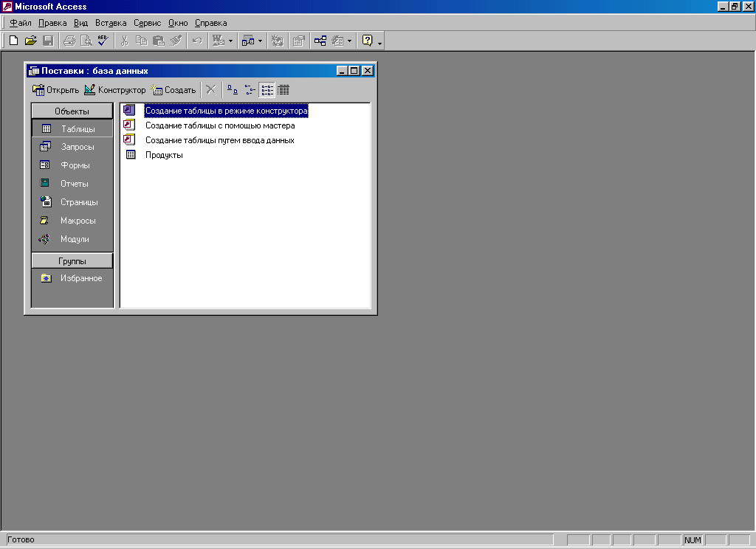The image size is (756, 549).
Task: Click the Undo arrow icon
Action: point(197,41)
